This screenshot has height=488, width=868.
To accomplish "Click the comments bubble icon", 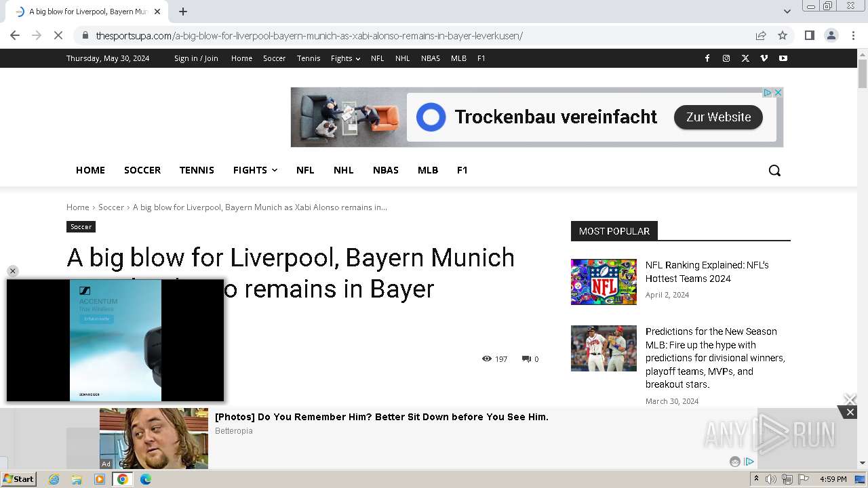I will coord(526,359).
